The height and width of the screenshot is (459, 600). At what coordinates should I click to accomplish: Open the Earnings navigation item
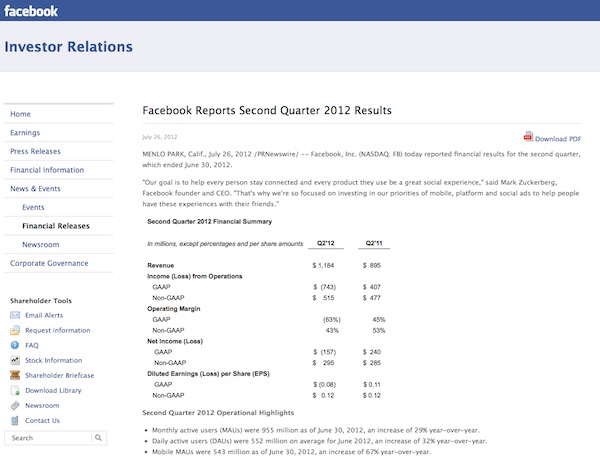pyautogui.click(x=25, y=132)
